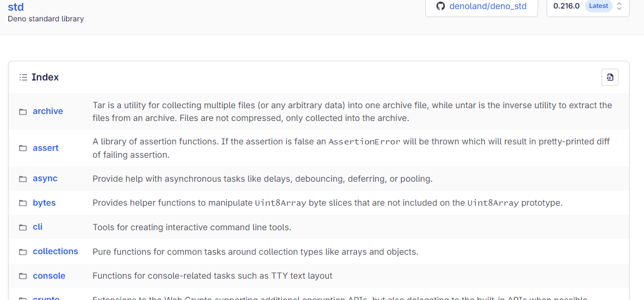The width and height of the screenshot is (644, 300).
Task: Click the up-down chevron on version picker
Action: 620,6
